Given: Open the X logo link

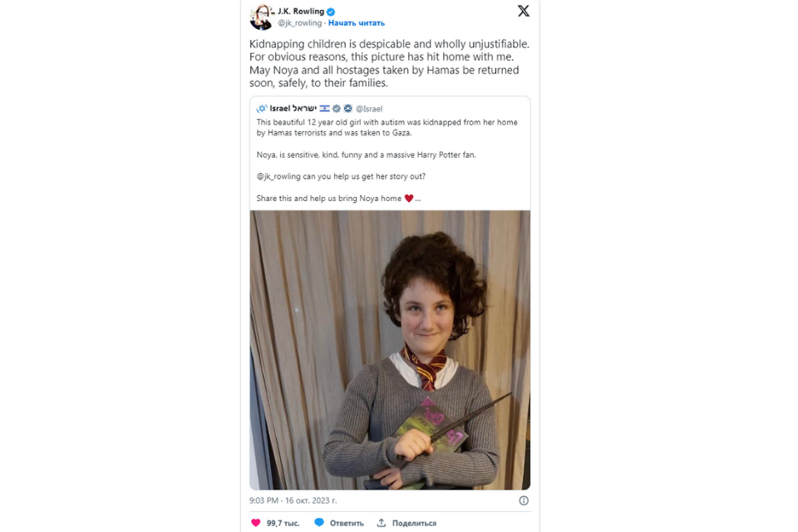Looking at the screenshot, I should [523, 11].
